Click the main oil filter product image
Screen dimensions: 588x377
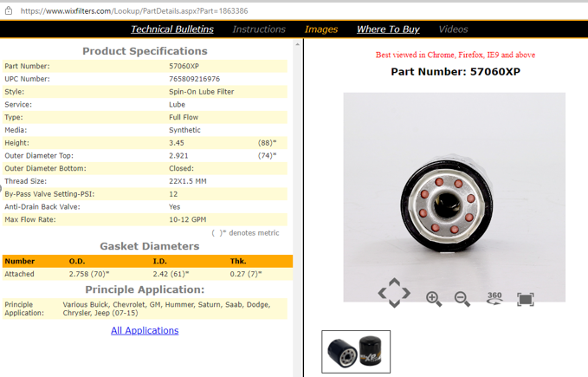coord(454,197)
